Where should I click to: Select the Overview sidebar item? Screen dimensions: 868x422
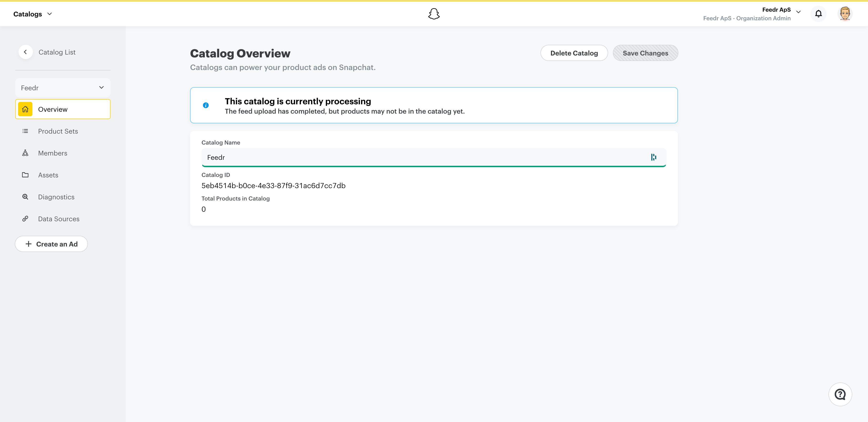click(63, 109)
